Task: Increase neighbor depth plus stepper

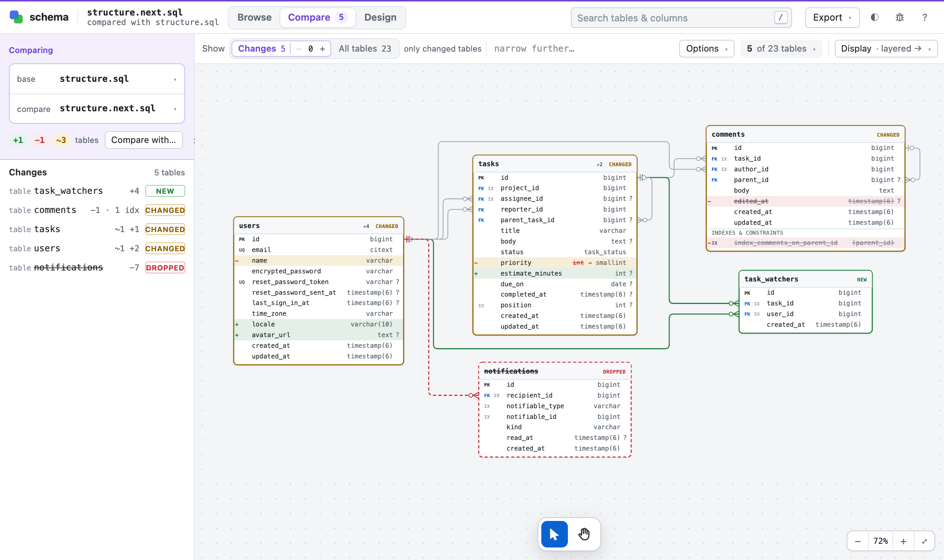Action: click(x=322, y=49)
